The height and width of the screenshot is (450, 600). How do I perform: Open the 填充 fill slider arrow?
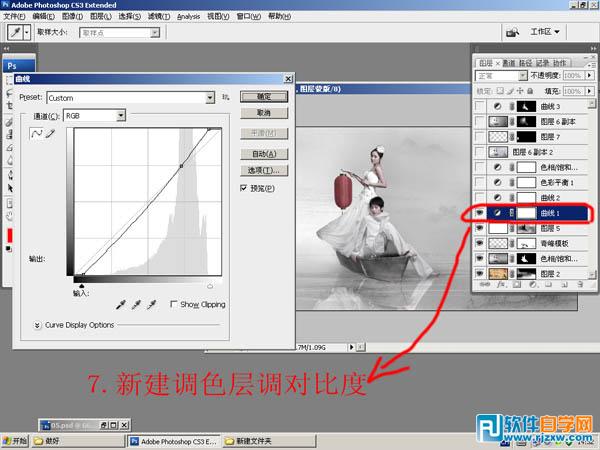590,91
